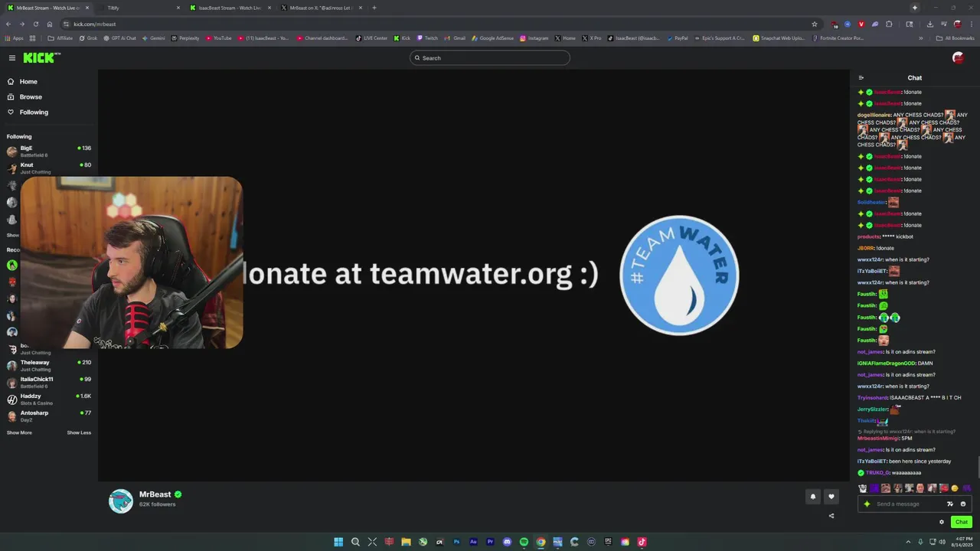Image resolution: width=980 pixels, height=551 pixels.
Task: Open volume control in system tray
Action: tap(941, 542)
